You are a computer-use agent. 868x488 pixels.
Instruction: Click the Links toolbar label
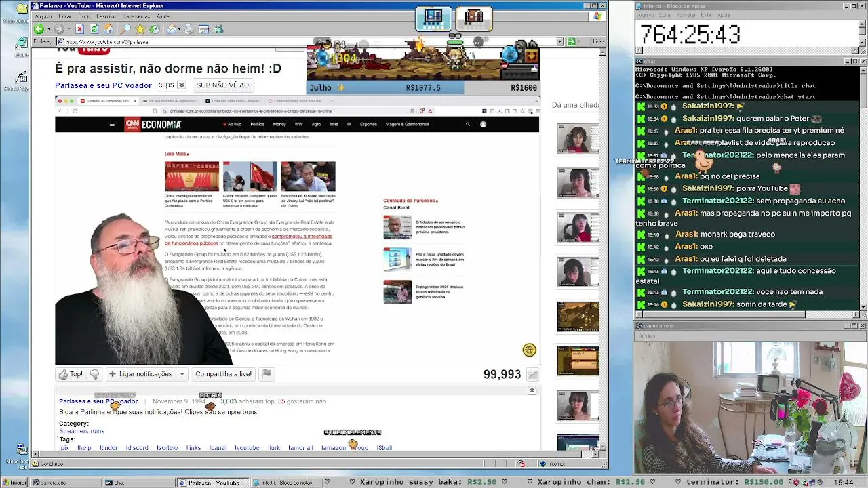(598, 41)
